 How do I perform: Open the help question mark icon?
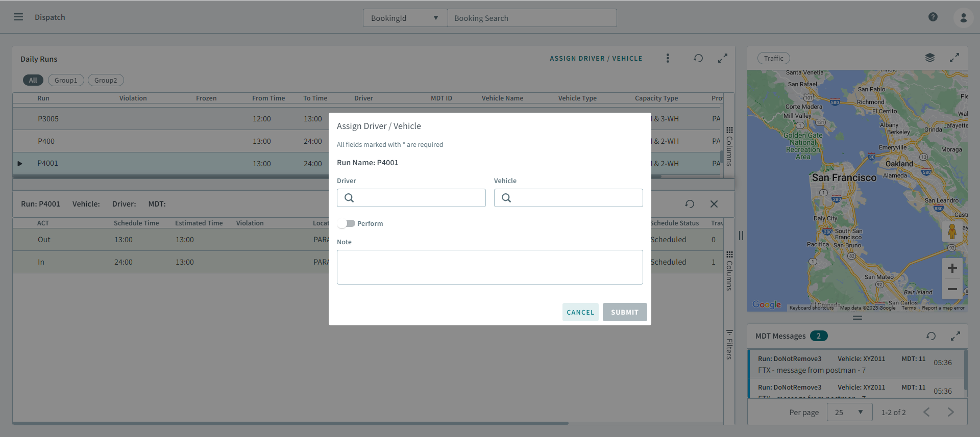tap(933, 17)
